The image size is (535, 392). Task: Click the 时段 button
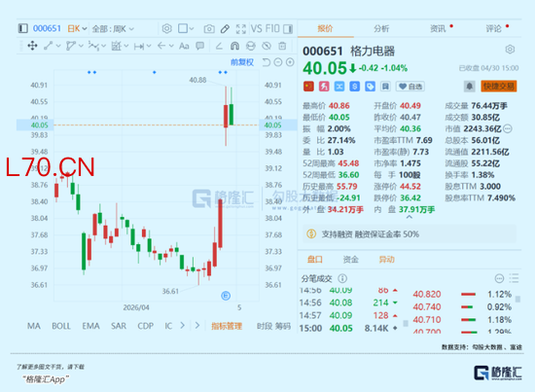point(266,326)
